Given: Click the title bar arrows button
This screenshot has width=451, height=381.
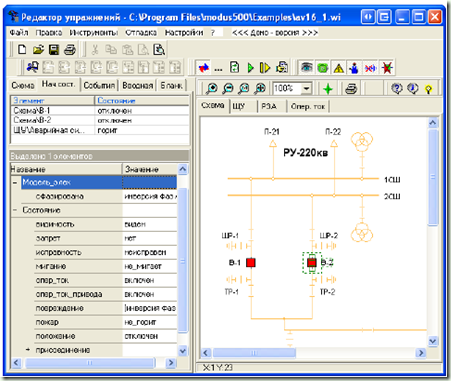Looking at the screenshot, I should coord(368,16).
